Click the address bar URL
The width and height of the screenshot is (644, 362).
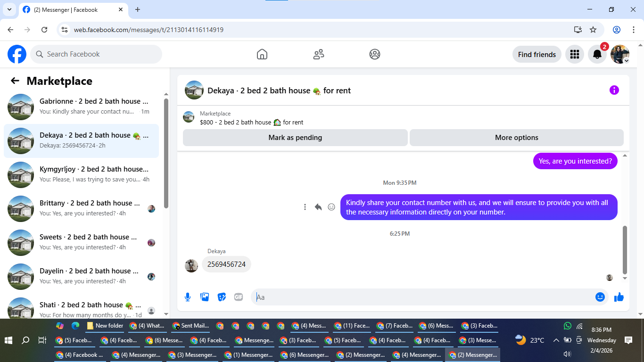coord(149,30)
